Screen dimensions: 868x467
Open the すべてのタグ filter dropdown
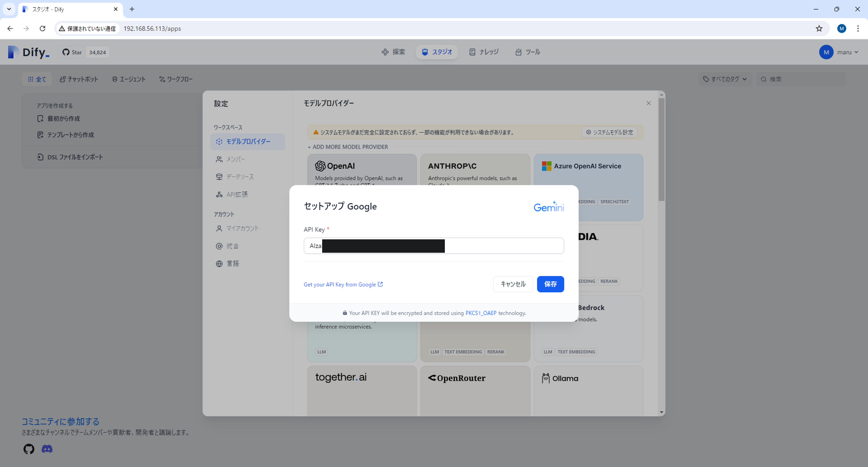pyautogui.click(x=725, y=79)
